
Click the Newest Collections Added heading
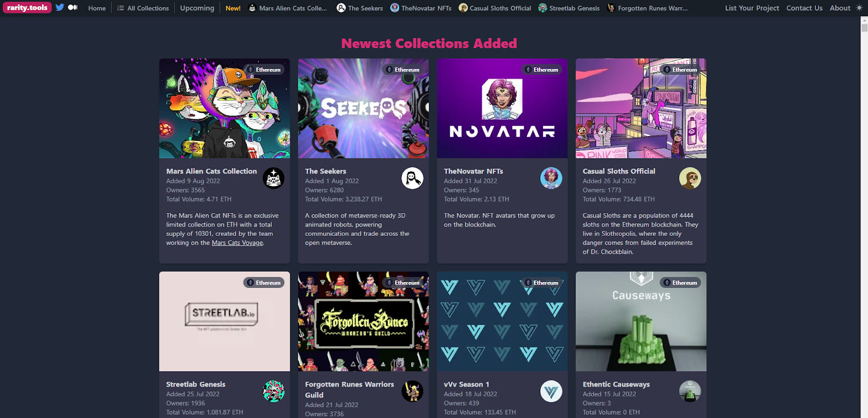(x=429, y=43)
